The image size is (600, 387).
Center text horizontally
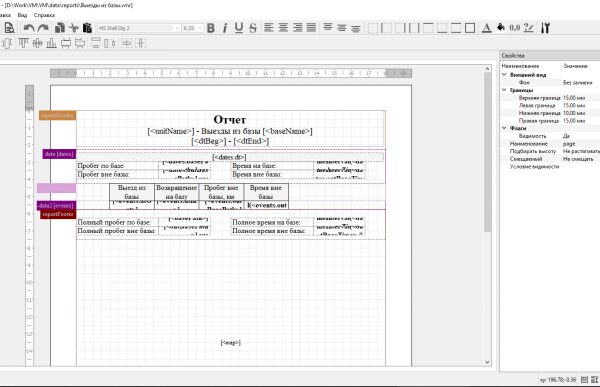click(x=283, y=28)
